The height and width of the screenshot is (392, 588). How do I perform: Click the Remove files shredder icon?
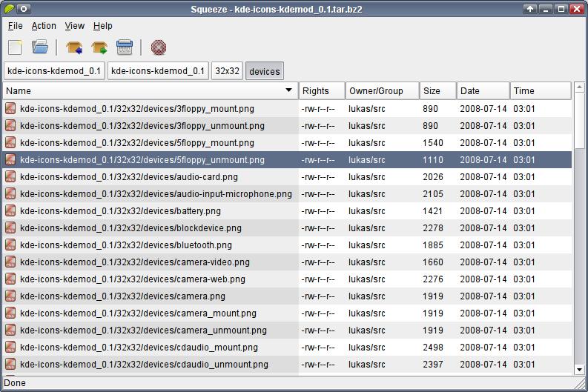124,48
